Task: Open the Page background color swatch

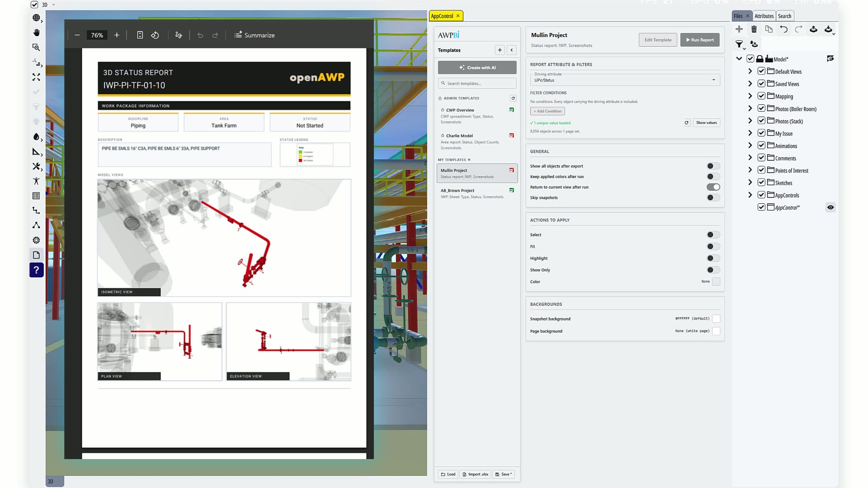Action: pos(716,331)
